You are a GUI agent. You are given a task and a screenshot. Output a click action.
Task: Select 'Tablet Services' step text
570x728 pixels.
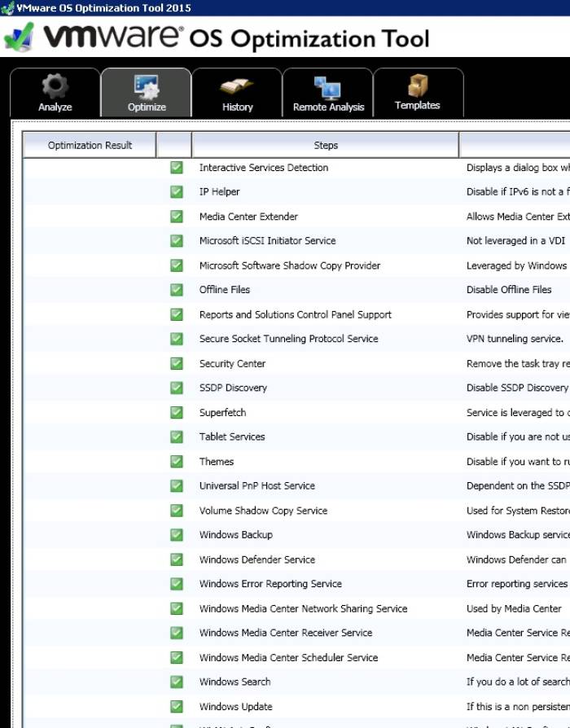click(232, 437)
